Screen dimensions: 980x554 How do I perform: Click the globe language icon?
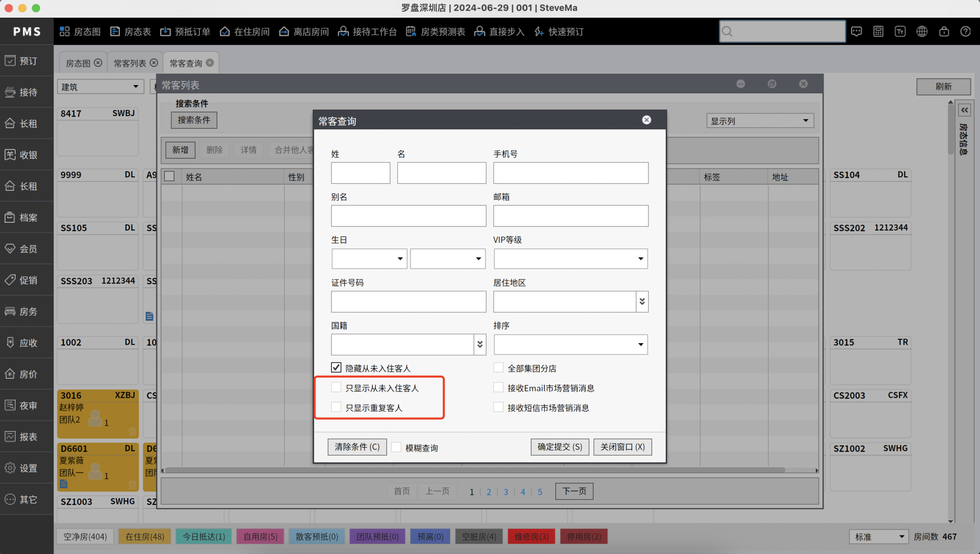[922, 32]
